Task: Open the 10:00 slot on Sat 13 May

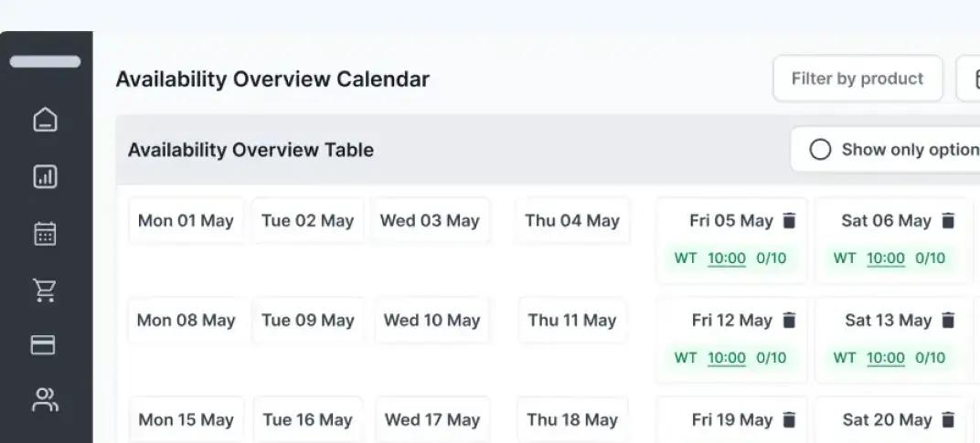Action: click(886, 357)
